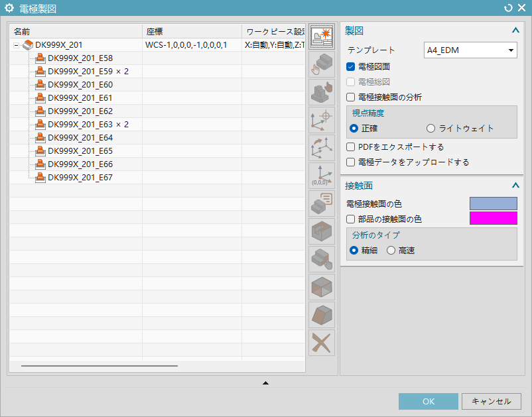Click the rotating coordinate axes icon
The width and height of the screenshot is (532, 417).
pos(322,148)
